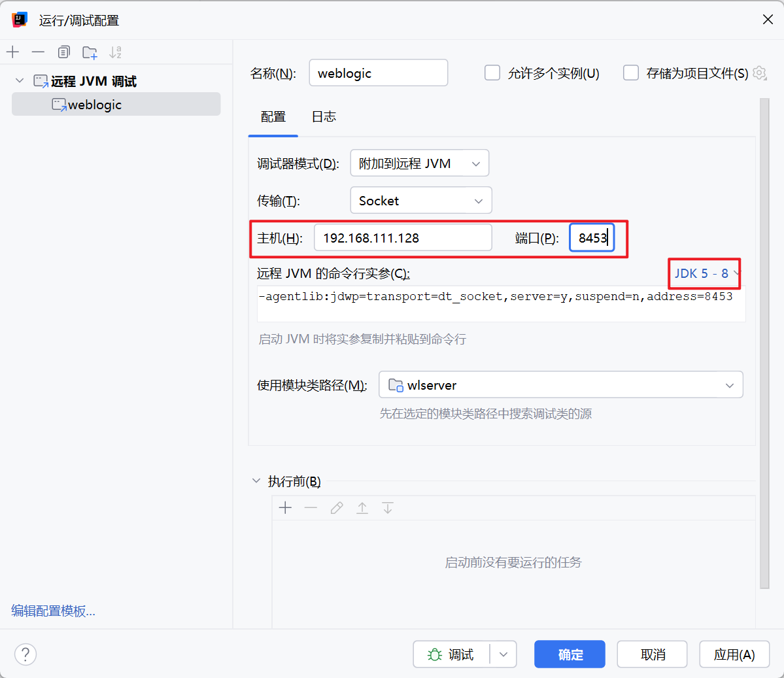
Task: Open the debug button dropdown arrow
Action: [503, 654]
